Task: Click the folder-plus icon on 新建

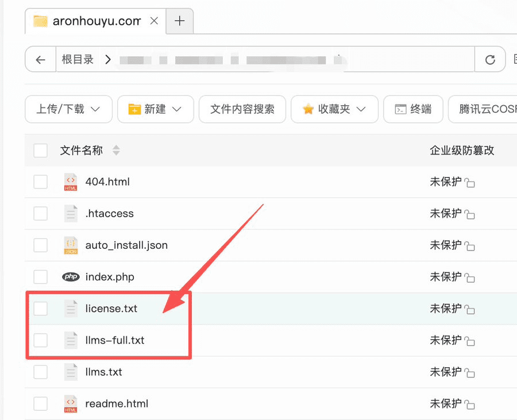Action: click(134, 109)
